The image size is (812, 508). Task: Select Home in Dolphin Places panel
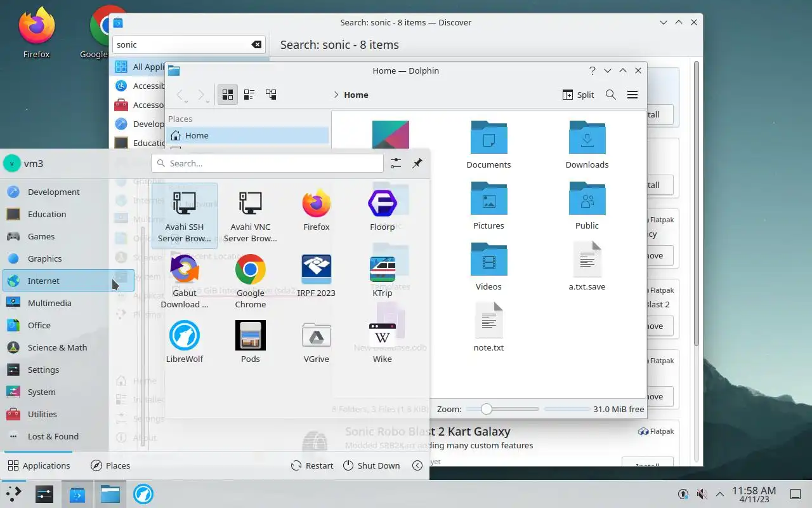tap(247, 135)
